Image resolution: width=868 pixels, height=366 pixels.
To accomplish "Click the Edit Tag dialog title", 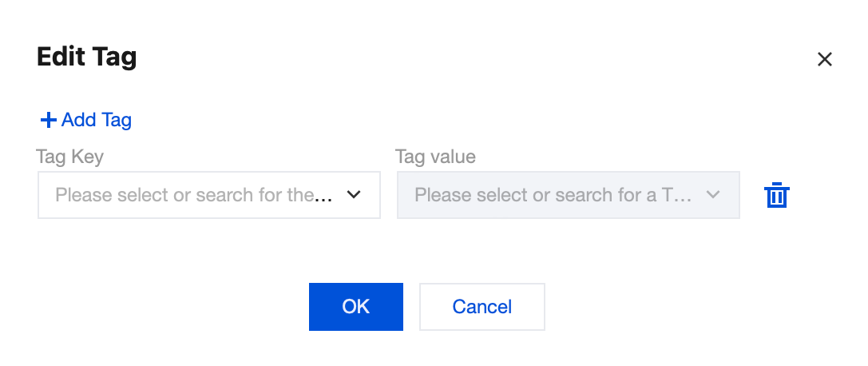I will point(87,58).
